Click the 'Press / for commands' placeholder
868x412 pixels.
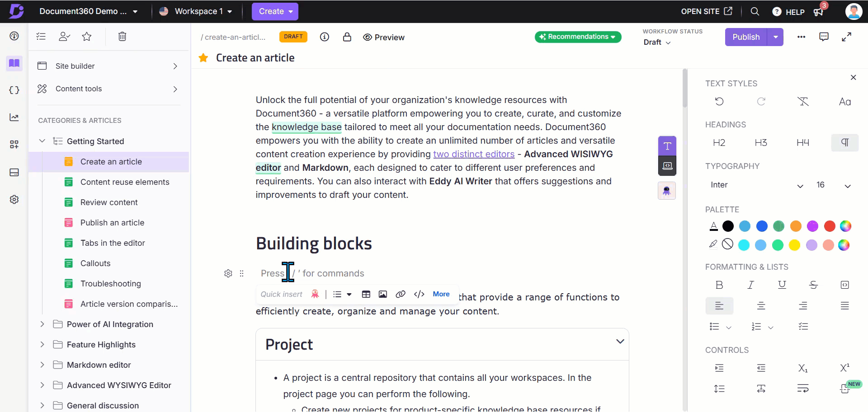click(x=312, y=273)
